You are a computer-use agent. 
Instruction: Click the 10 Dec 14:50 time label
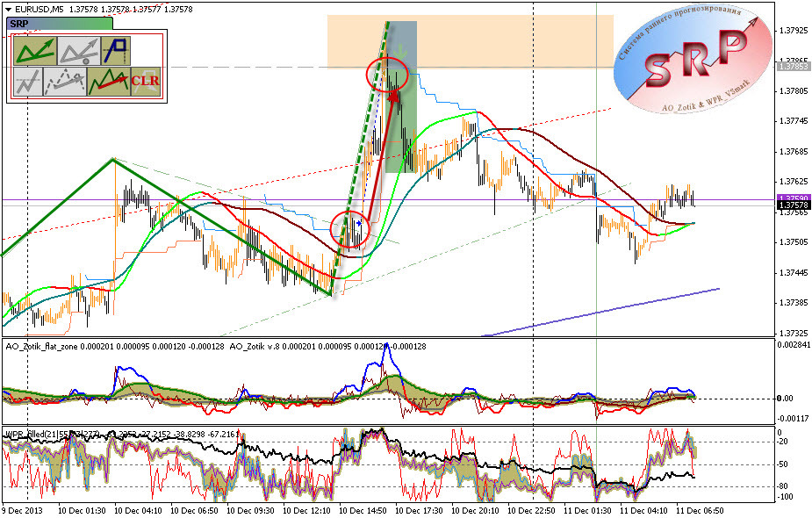point(363,511)
